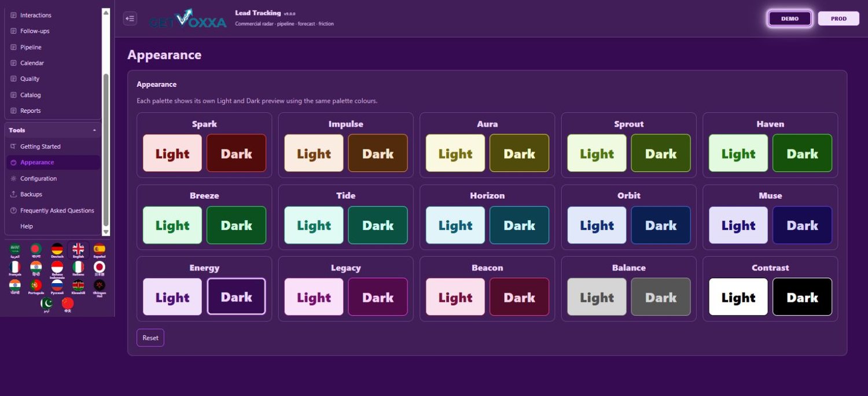Apply the Contrast Light palette swatch
Image resolution: width=868 pixels, height=396 pixels.
pos(738,296)
